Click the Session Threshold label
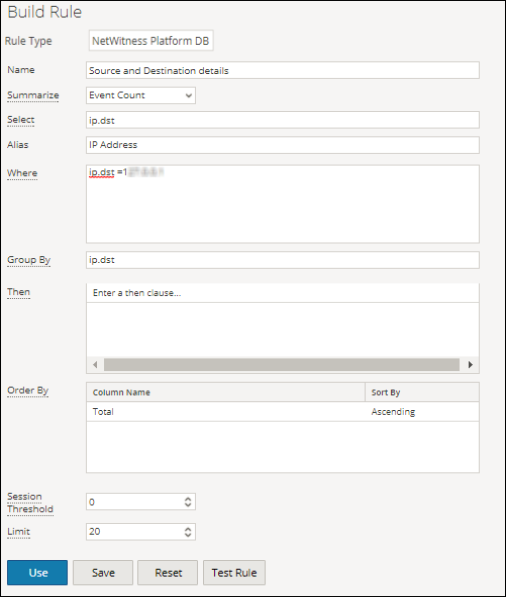The height and width of the screenshot is (597, 506). [30, 503]
